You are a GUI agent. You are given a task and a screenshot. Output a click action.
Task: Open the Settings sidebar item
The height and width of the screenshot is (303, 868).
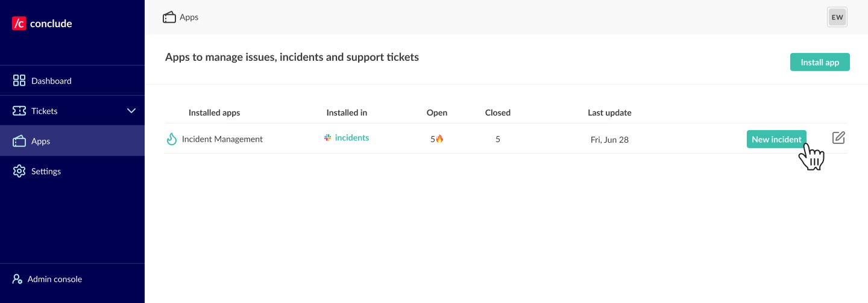tap(46, 171)
